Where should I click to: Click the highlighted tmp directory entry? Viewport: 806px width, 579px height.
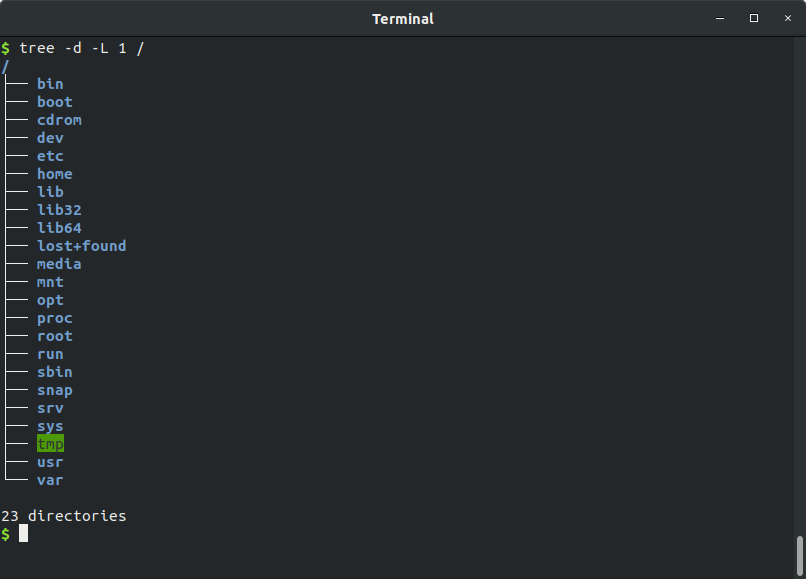click(x=50, y=444)
